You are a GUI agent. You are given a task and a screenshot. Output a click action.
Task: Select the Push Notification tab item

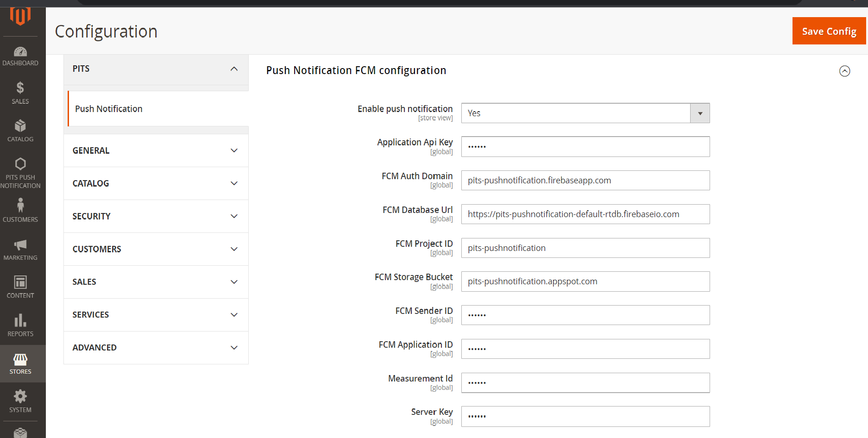[109, 109]
